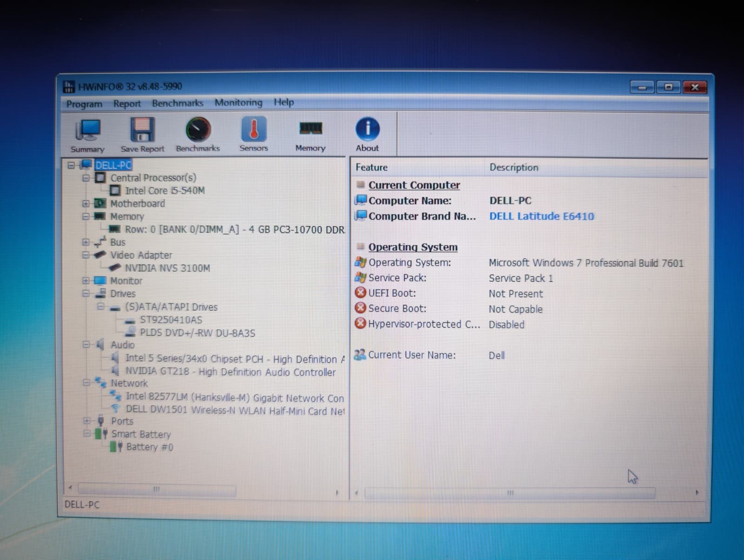Image resolution: width=744 pixels, height=560 pixels.
Task: Collapse the Audio node
Action: coord(86,345)
